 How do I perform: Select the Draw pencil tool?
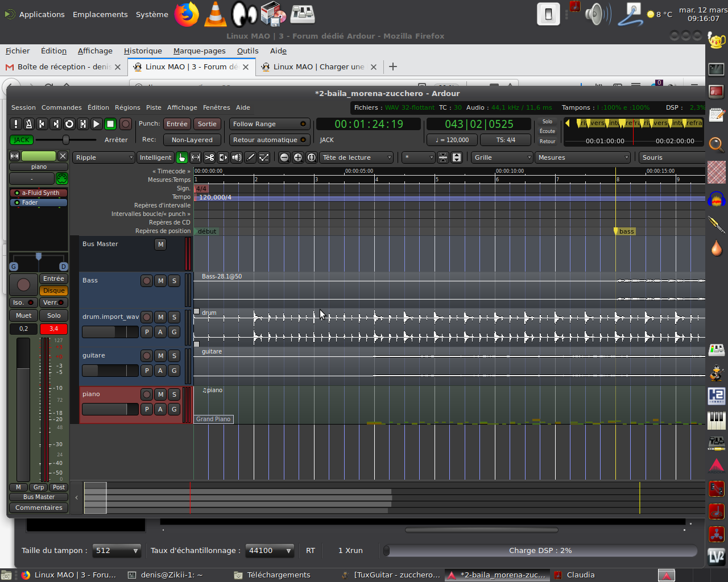250,157
